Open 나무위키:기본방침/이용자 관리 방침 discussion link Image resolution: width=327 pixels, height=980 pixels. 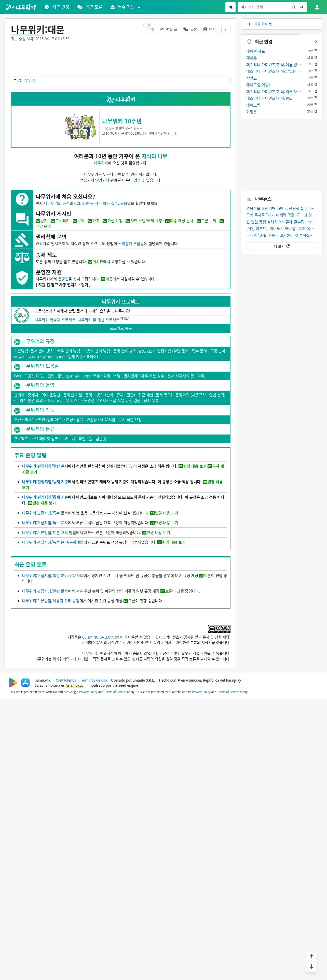click(x=51, y=601)
